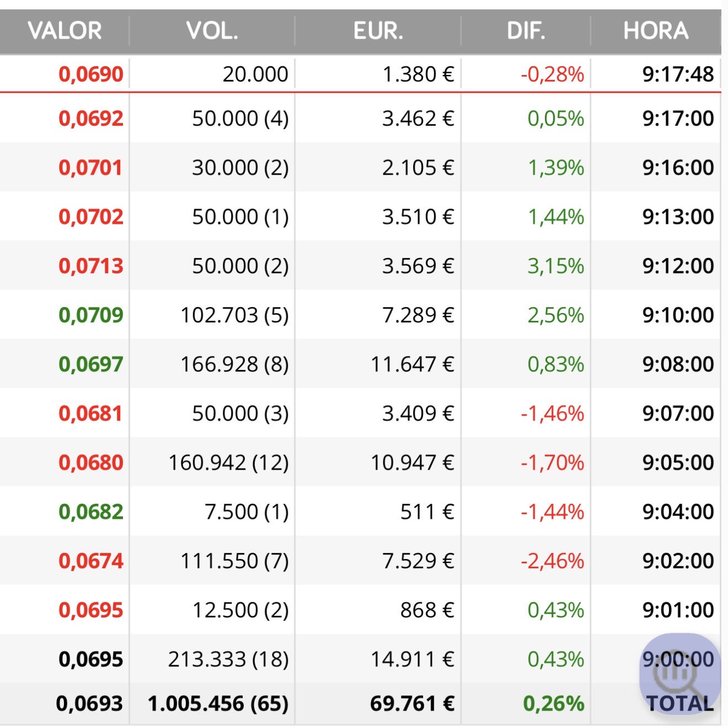Viewport: 728px width, 726px height.
Task: Tap the 12.500 (2) volume cell
Action: click(x=240, y=610)
